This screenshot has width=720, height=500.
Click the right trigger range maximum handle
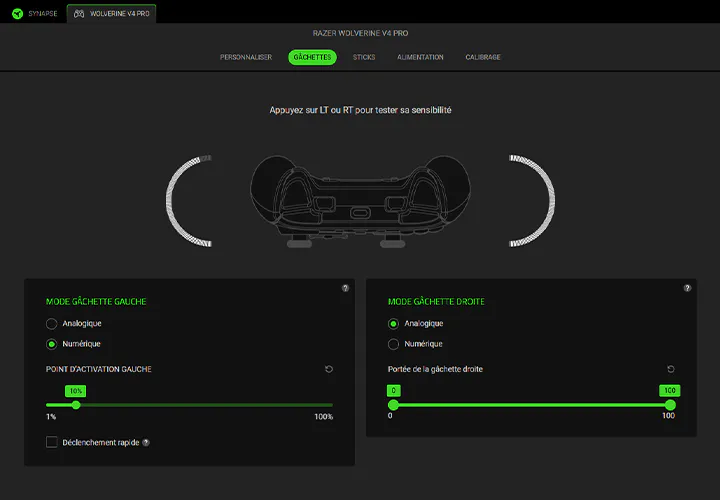point(670,405)
